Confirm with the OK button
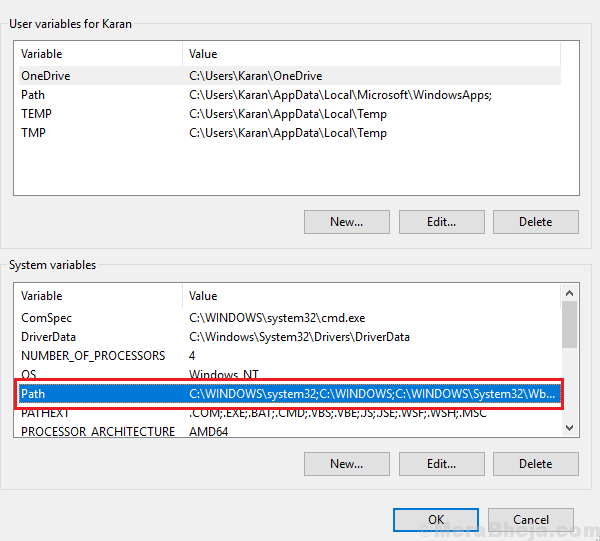600x541 pixels. [436, 520]
